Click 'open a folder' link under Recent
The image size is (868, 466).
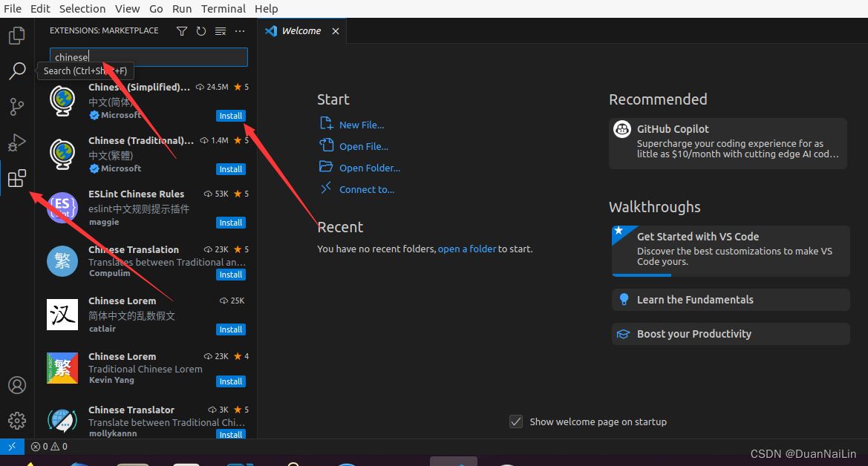coord(466,249)
